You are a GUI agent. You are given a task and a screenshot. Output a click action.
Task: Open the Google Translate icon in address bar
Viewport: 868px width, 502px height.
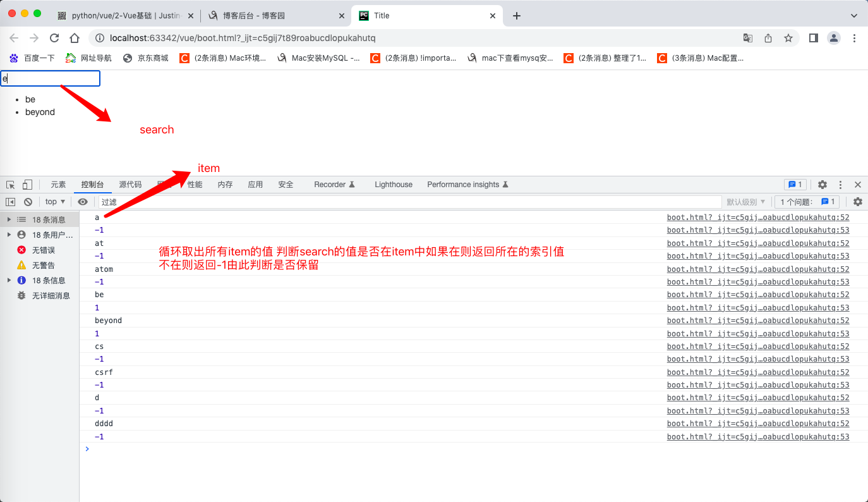click(748, 38)
